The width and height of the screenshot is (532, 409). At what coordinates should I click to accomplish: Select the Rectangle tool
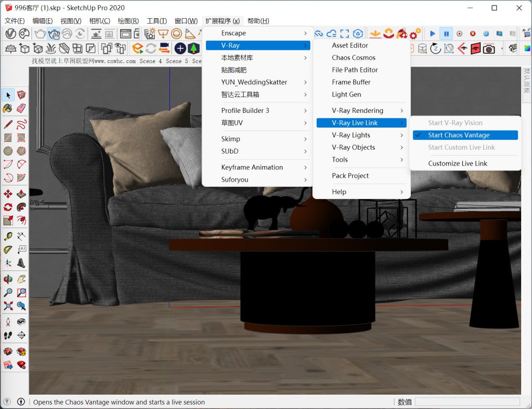(x=8, y=137)
